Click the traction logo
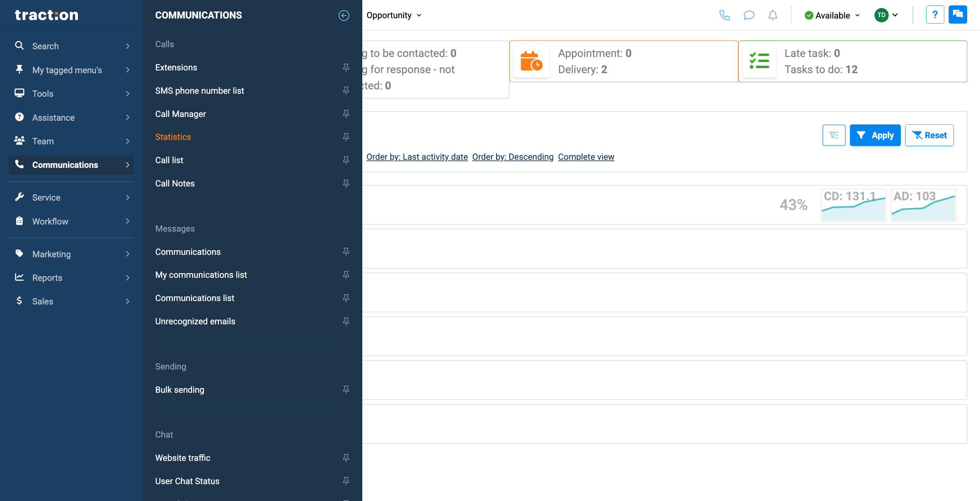Screen dimensions: 980x501 [x=47, y=15]
